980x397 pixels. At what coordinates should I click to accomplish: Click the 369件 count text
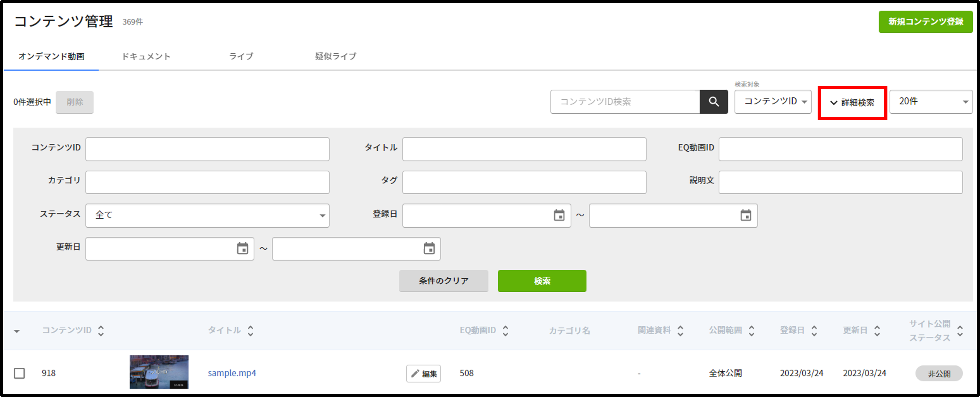tap(132, 22)
